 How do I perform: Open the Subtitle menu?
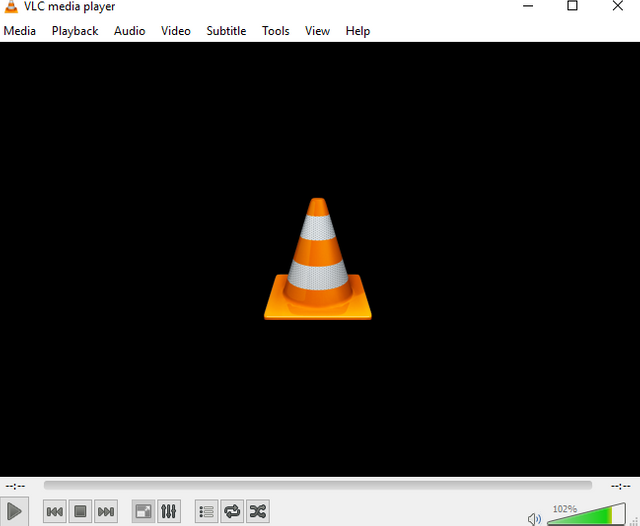226,31
